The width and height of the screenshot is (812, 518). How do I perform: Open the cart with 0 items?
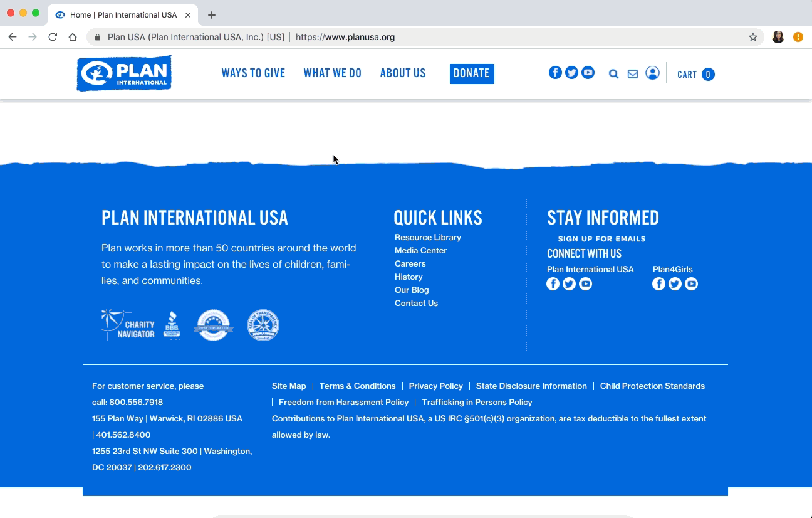tap(695, 74)
